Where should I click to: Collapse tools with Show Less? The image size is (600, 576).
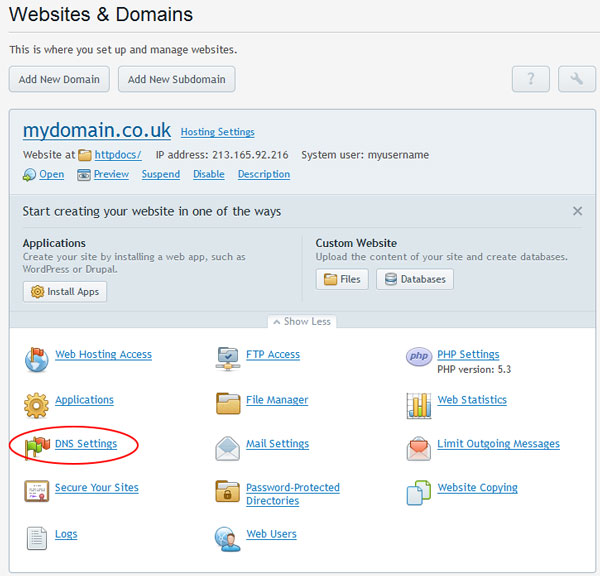[x=302, y=321]
